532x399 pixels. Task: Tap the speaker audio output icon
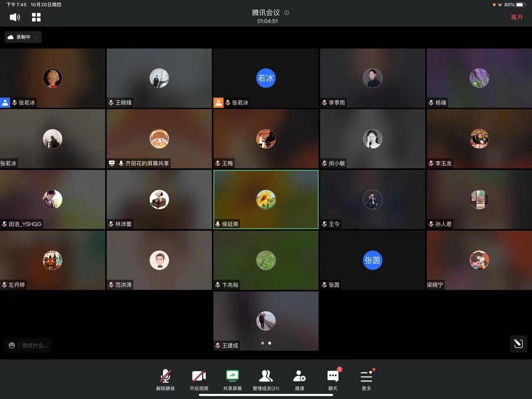point(15,17)
